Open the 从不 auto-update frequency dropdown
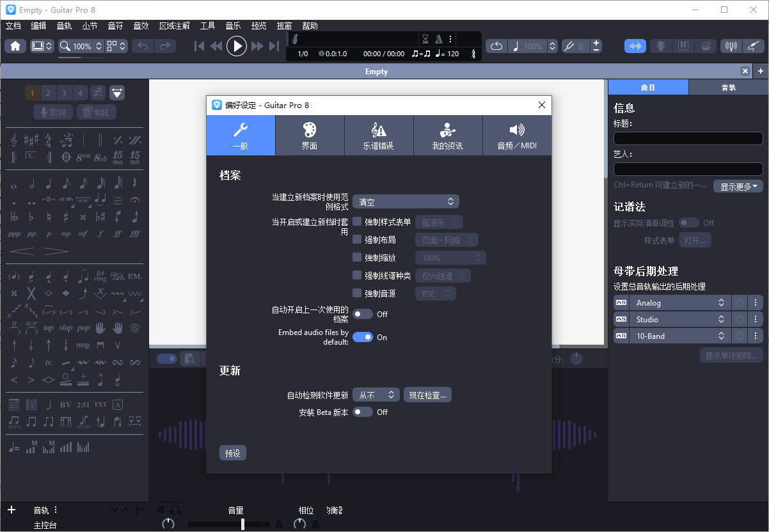 376,395
